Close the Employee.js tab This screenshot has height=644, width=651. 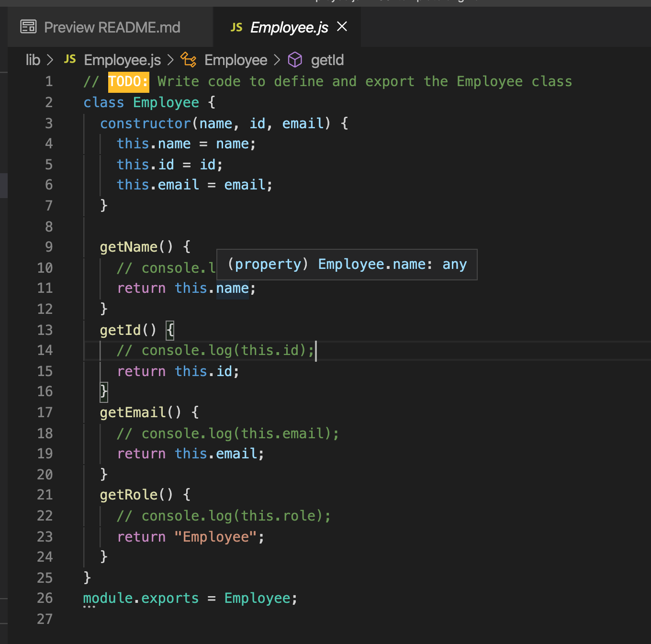[342, 27]
